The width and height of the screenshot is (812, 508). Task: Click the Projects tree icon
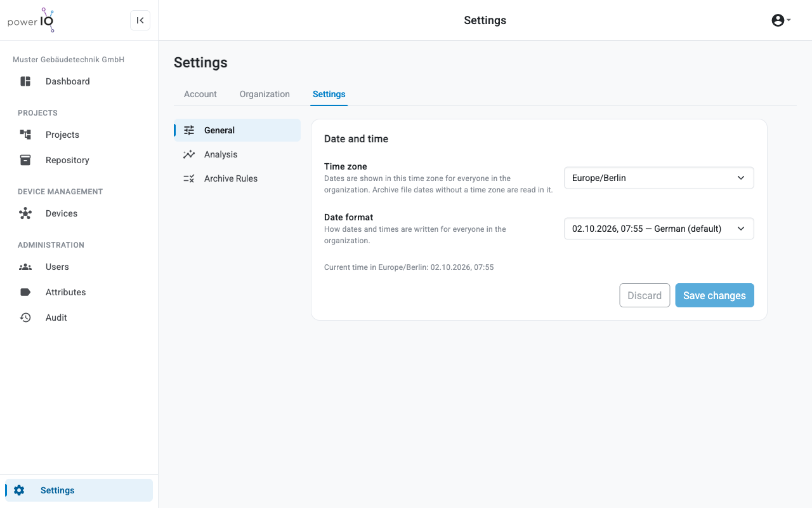pyautogui.click(x=25, y=135)
